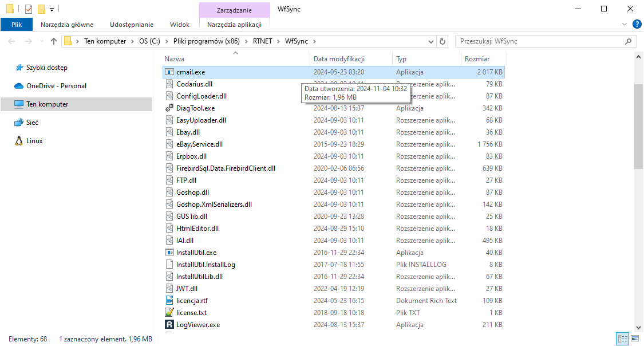Image resolution: width=644 pixels, height=346 pixels.
Task: Select the FTP.dll file name
Action: tap(187, 180)
